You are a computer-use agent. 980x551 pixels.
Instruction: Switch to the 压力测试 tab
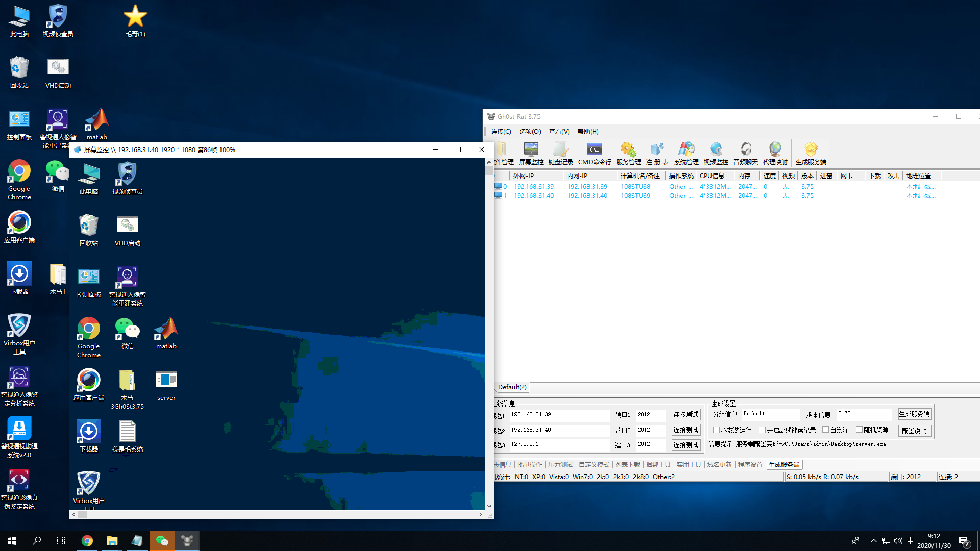click(x=560, y=465)
